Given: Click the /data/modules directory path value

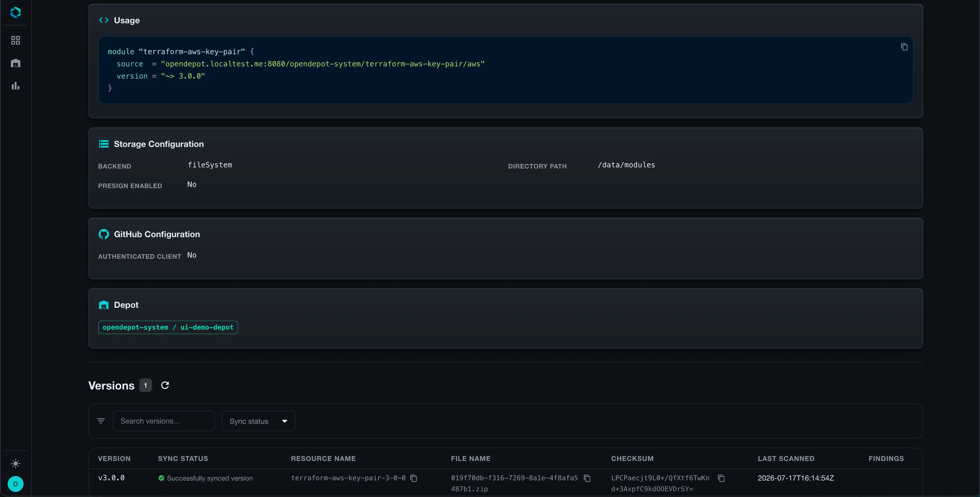Looking at the screenshot, I should [x=626, y=165].
